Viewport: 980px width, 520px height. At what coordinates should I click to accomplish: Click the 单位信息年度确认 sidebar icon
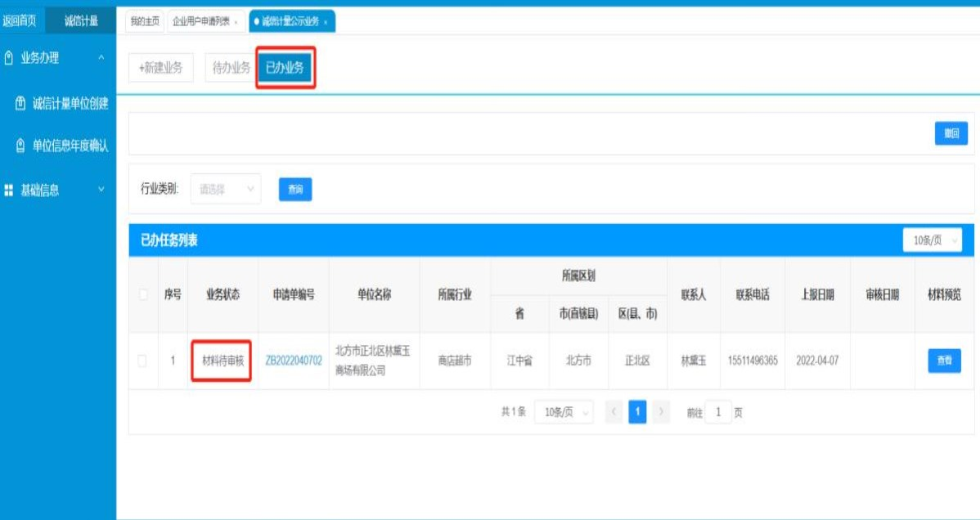coord(20,146)
